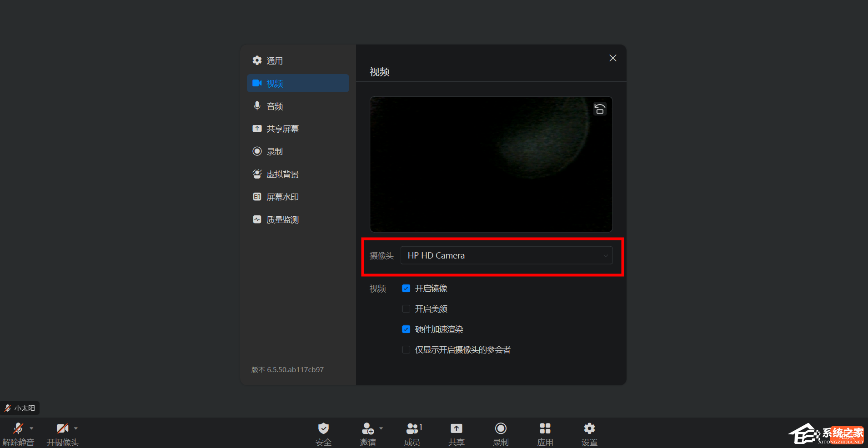Switch to the 音频 settings tab

pos(275,106)
